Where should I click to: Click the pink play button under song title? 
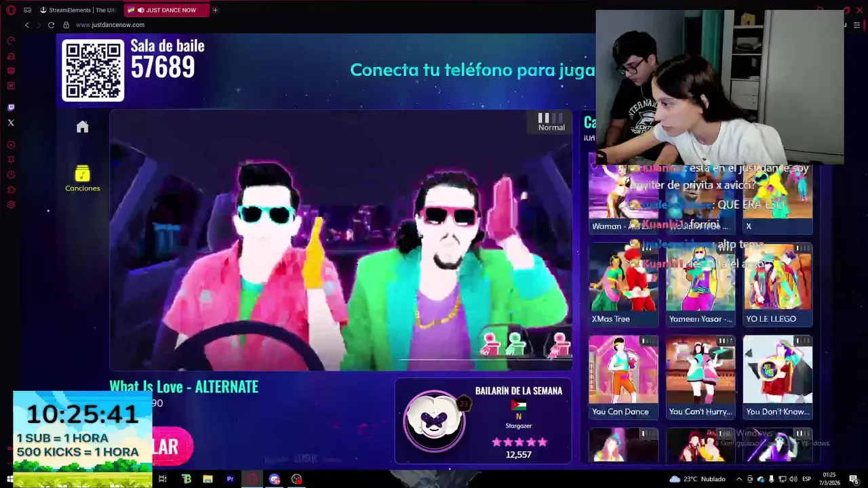[172, 447]
